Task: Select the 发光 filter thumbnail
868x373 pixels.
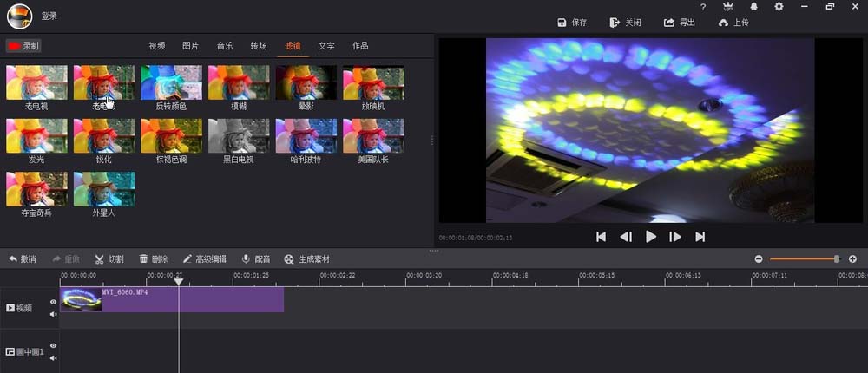Action: tap(36, 135)
